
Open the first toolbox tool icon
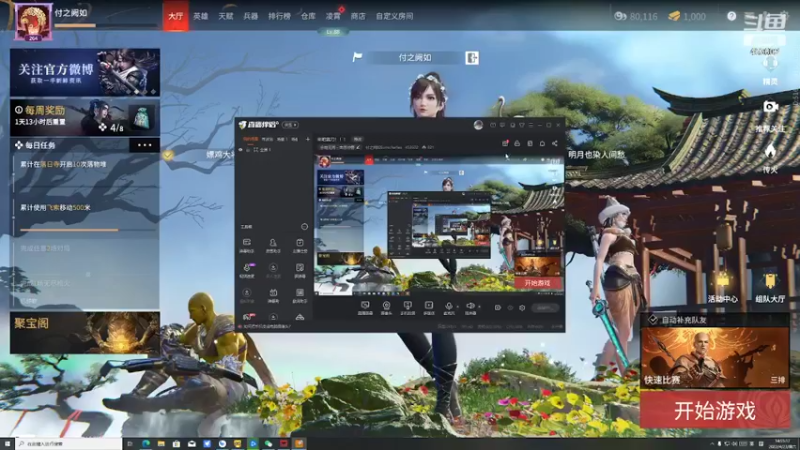[246, 243]
